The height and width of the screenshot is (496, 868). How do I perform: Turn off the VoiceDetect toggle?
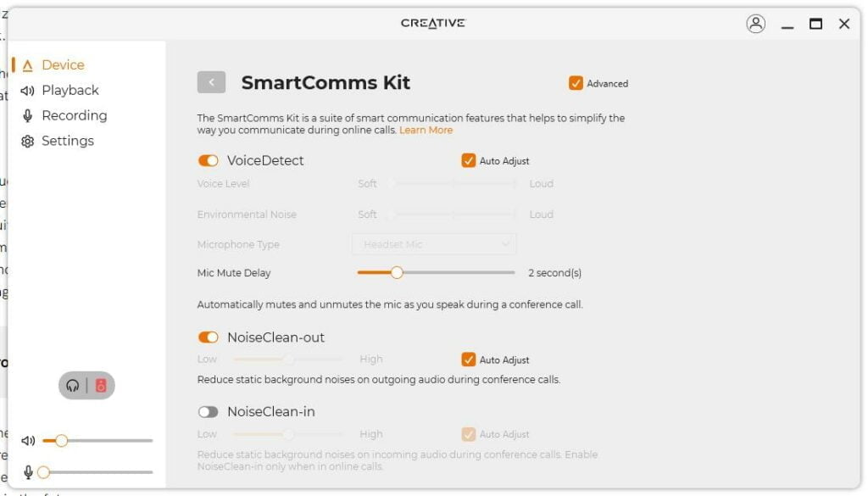tap(208, 161)
